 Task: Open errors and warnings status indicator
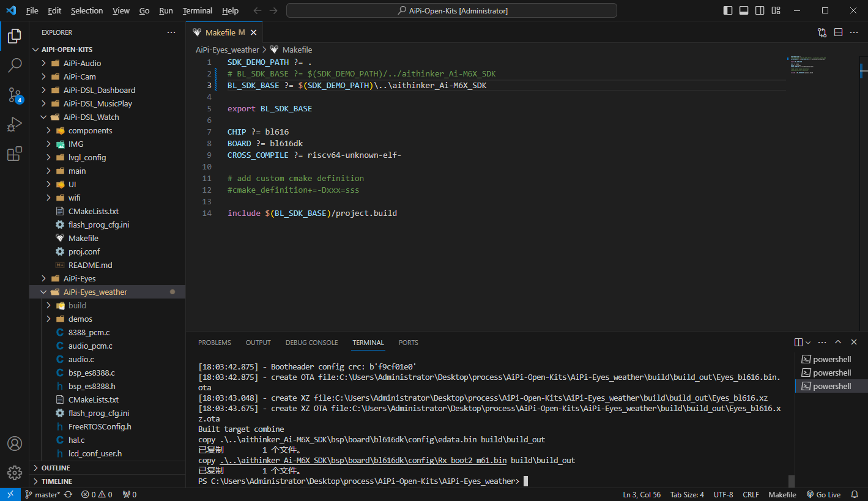97,494
